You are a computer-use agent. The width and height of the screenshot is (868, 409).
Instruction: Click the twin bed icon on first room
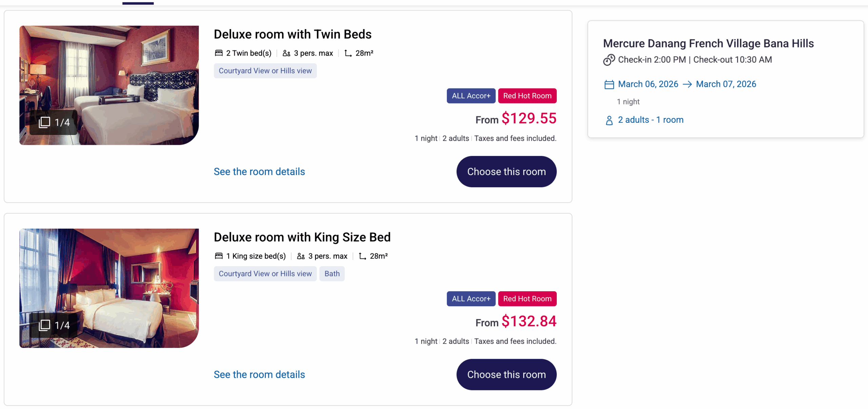[219, 53]
